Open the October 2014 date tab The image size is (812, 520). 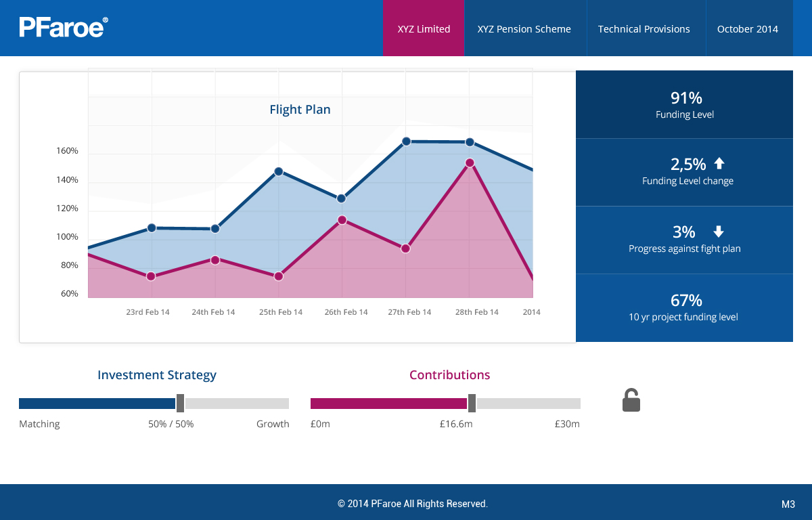click(x=748, y=28)
